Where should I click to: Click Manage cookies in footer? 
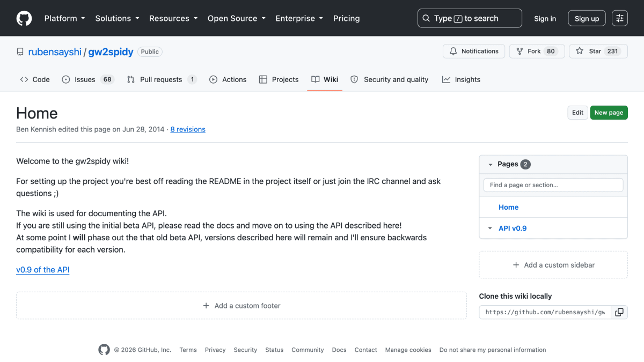point(408,350)
